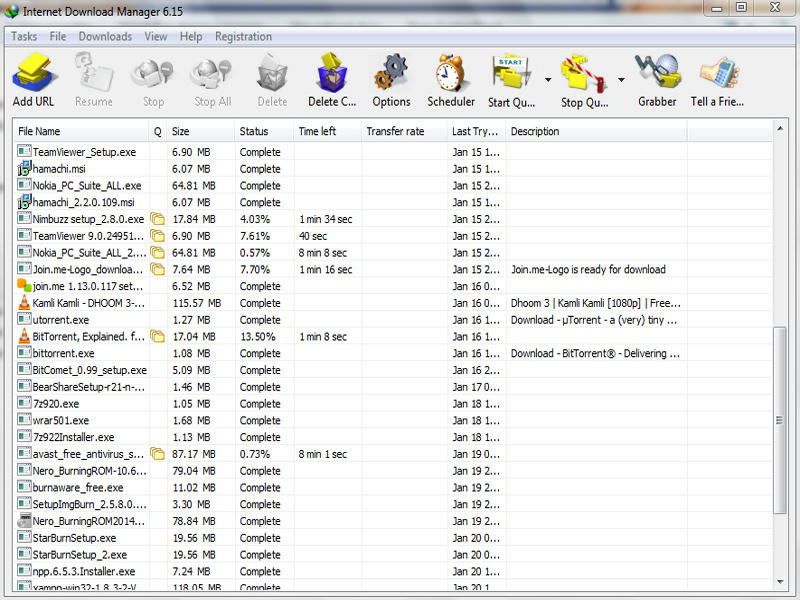Click the queue icon beside avast_free_antivirus

[x=158, y=454]
